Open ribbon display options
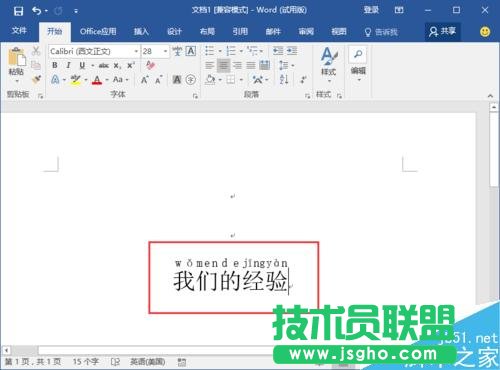 399,10
